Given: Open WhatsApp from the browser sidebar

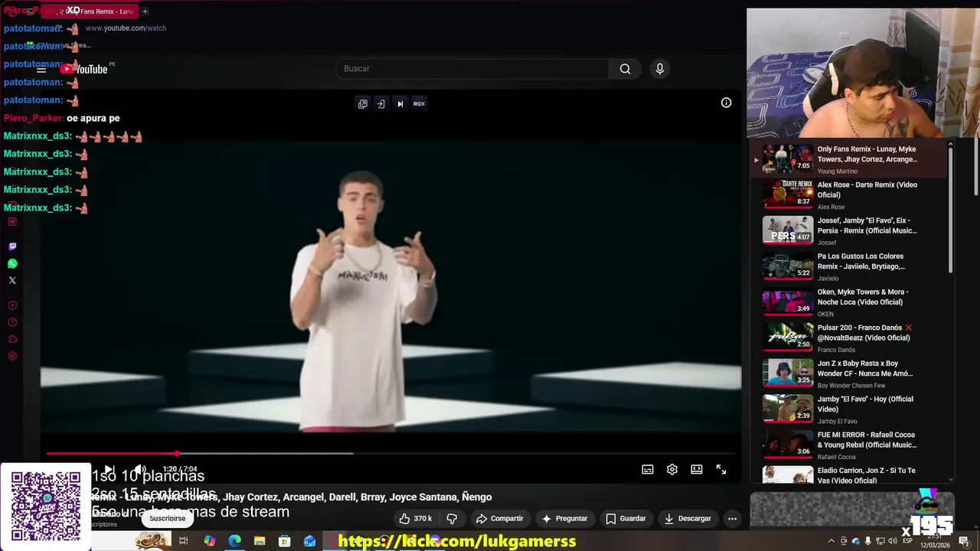Looking at the screenshot, I should (x=12, y=263).
